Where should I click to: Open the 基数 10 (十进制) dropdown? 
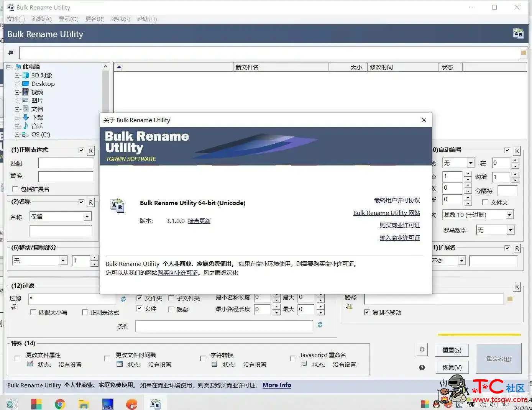click(x=510, y=215)
